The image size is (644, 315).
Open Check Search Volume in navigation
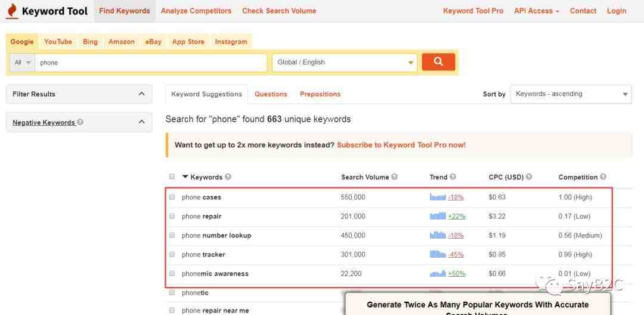pos(279,11)
